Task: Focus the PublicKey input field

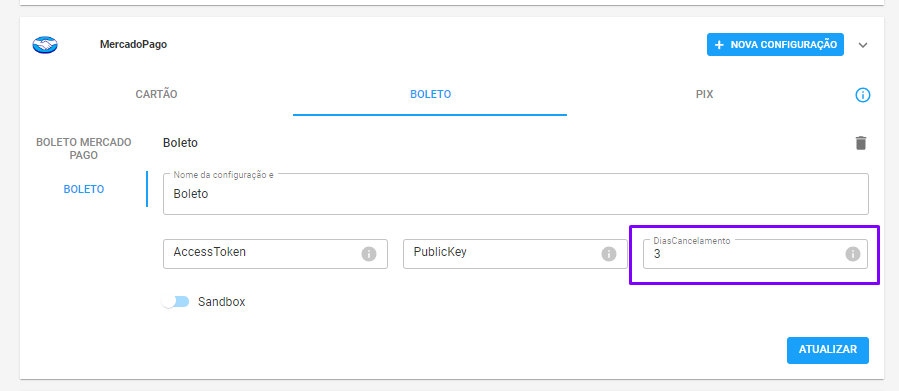Action: 515,254
